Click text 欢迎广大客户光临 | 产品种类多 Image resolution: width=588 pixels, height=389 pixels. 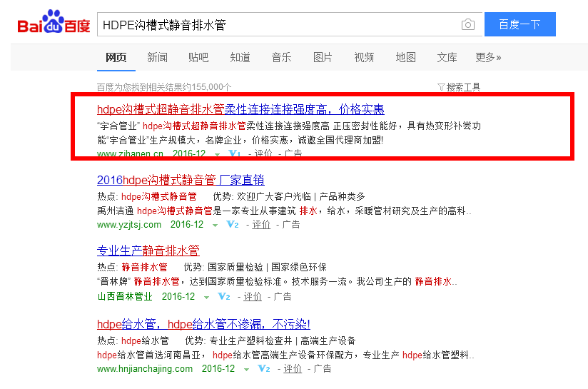click(301, 196)
